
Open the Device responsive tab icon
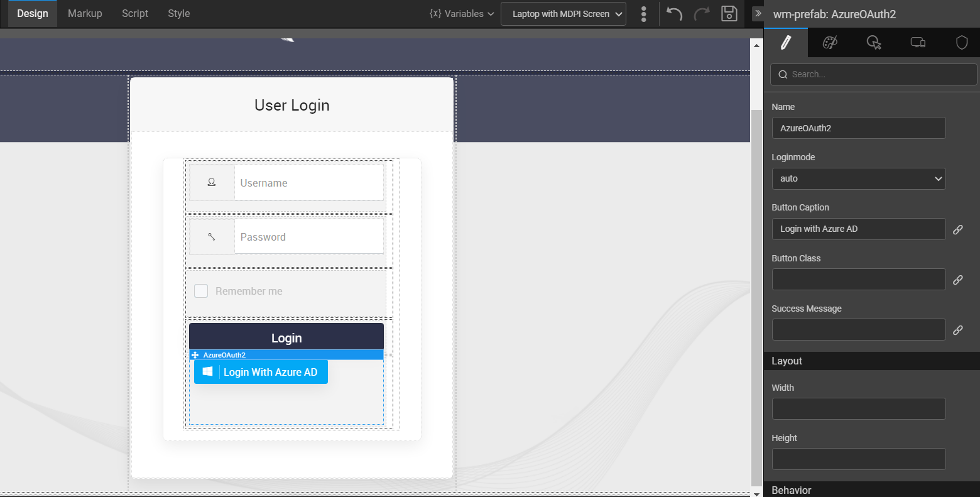coord(918,42)
